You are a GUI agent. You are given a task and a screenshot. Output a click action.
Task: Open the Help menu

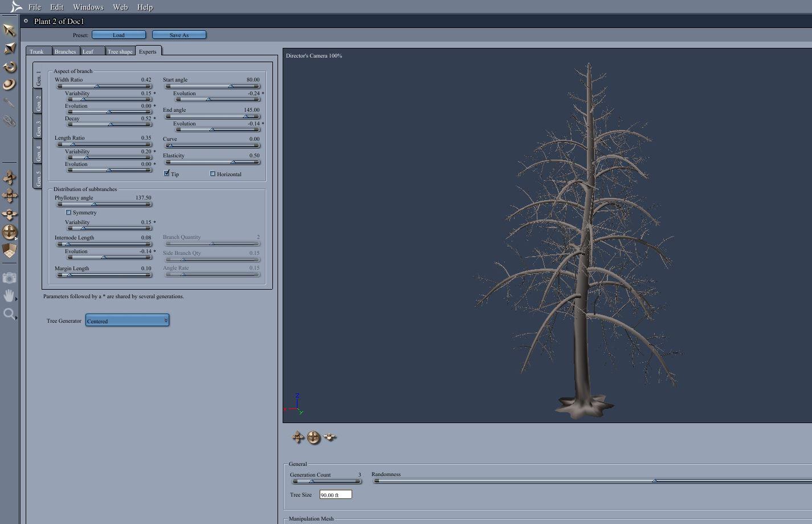click(x=145, y=7)
